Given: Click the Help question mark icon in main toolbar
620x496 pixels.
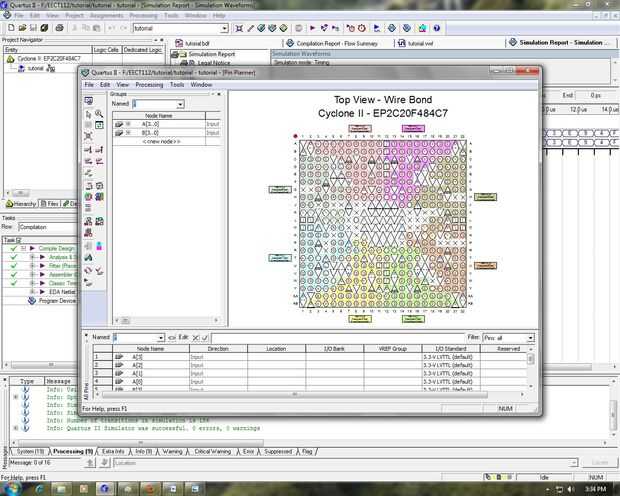Looking at the screenshot, I should (x=437, y=28).
